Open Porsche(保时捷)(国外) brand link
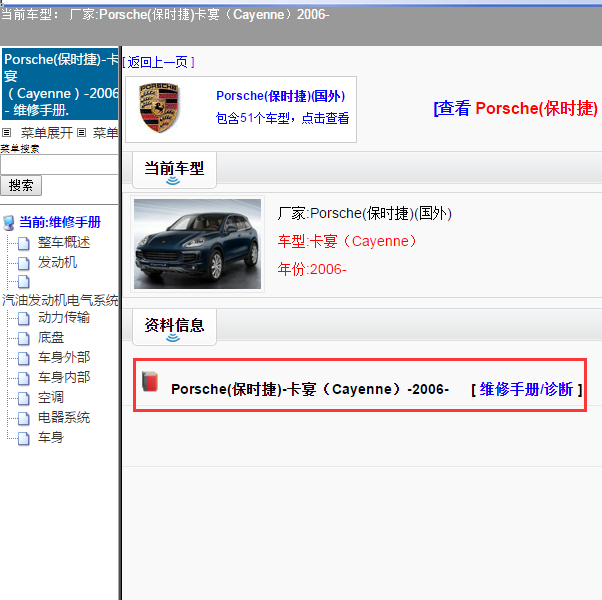The width and height of the screenshot is (602, 600). pos(281,96)
